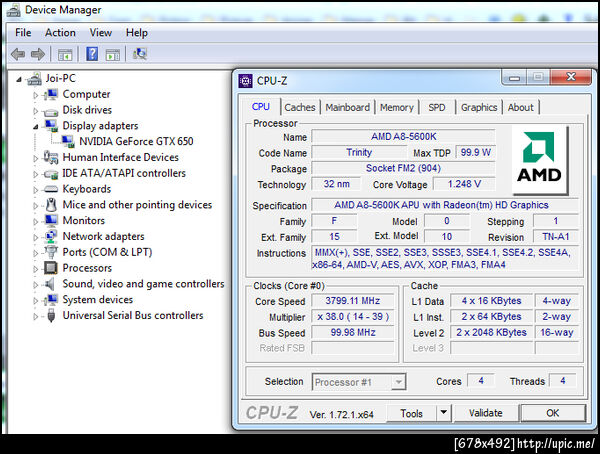Click the Joi-PC computer root icon

(x=34, y=78)
